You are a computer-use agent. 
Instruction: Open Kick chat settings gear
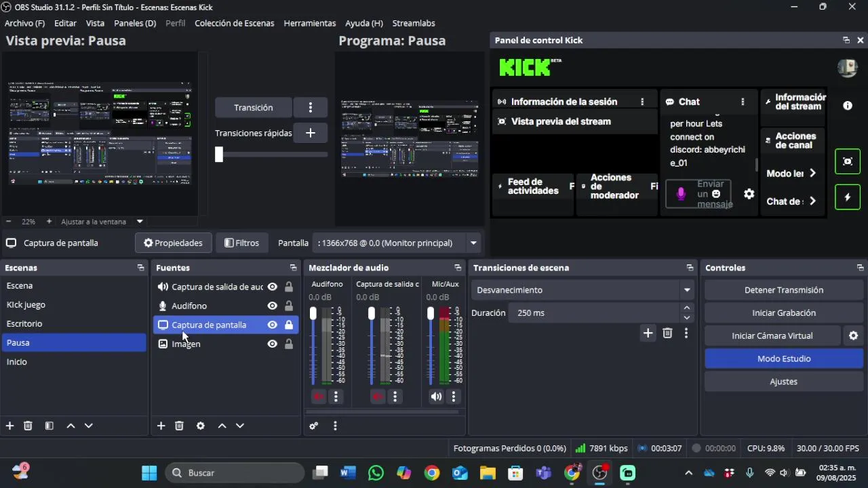point(749,194)
